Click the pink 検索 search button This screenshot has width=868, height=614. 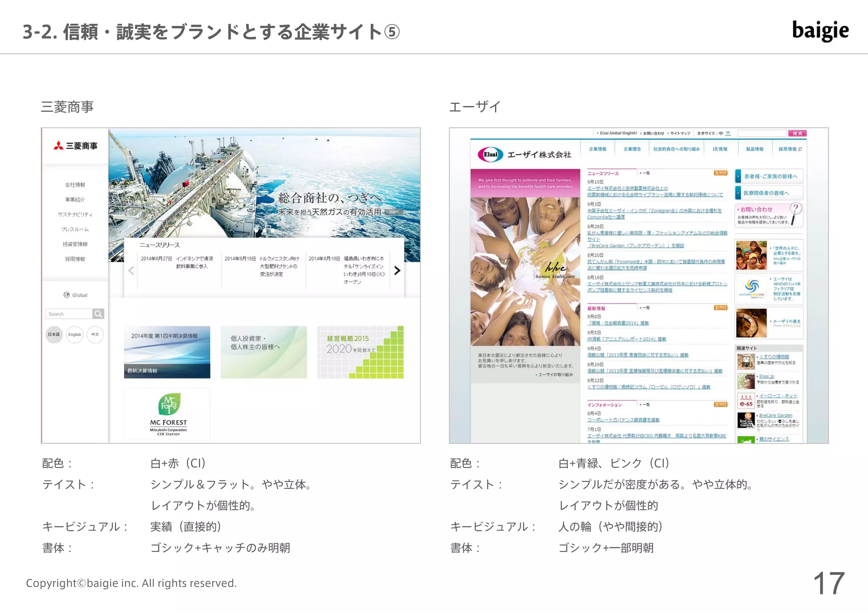coord(797,133)
